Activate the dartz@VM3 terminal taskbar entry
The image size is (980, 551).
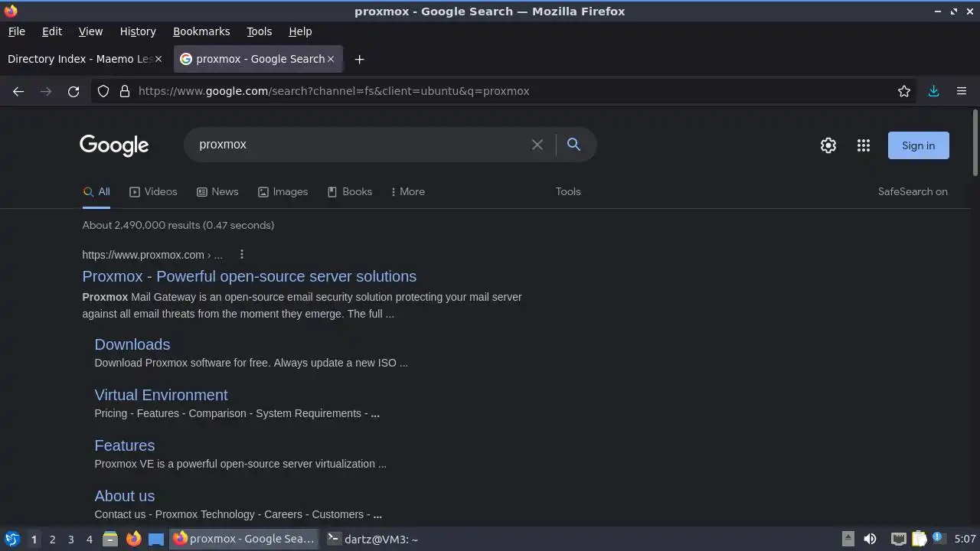(x=373, y=539)
